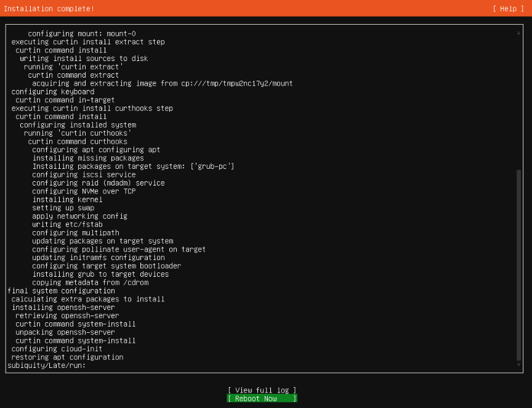The width and height of the screenshot is (532, 408).
Task: Click 'installing grub to target devices' line
Action: (x=100, y=274)
